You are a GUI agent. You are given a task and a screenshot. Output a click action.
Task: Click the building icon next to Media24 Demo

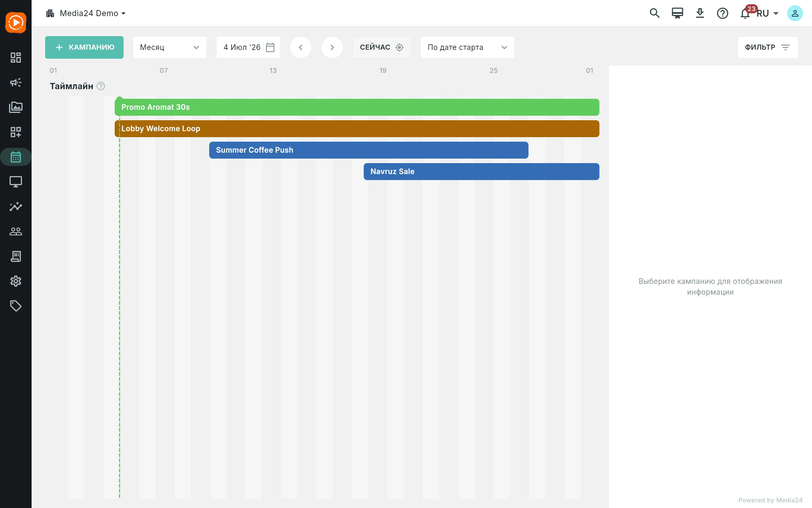50,13
